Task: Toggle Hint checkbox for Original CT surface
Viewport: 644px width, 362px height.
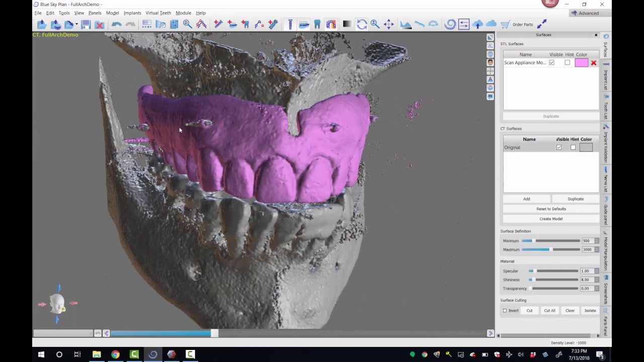Action: point(573,147)
